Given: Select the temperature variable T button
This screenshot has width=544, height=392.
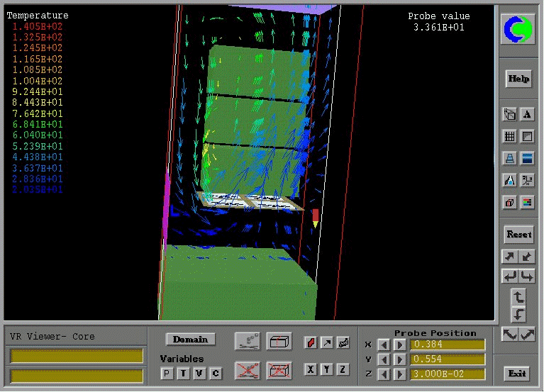Looking at the screenshot, I should [x=183, y=373].
